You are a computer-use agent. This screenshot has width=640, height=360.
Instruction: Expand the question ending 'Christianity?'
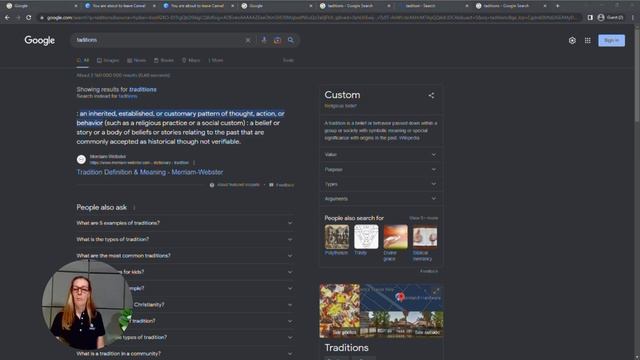[185, 304]
